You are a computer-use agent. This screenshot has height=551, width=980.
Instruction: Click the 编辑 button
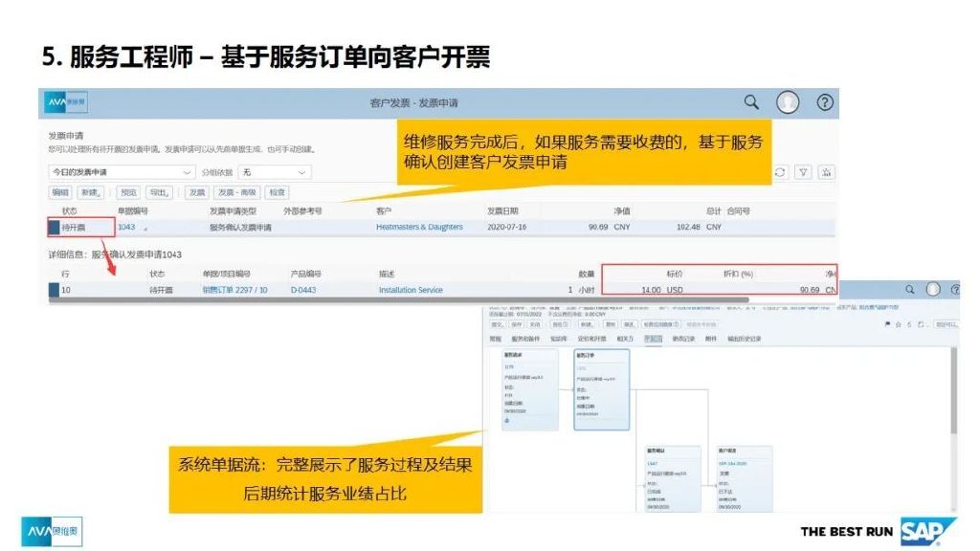[x=60, y=192]
